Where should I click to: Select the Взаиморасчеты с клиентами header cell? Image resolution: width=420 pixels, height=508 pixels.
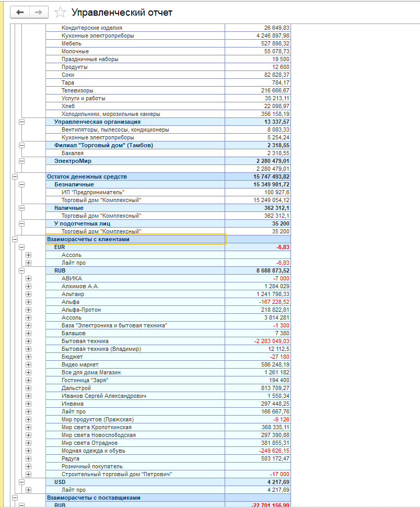135,240
